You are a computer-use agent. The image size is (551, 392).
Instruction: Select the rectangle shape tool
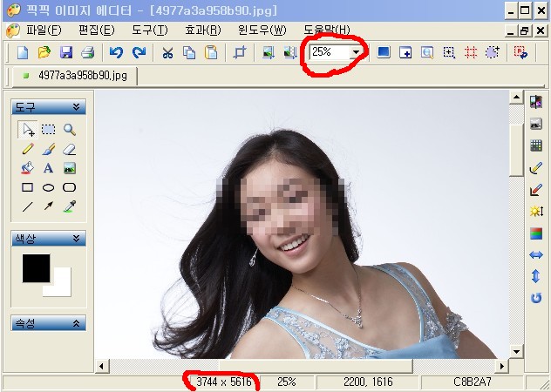click(27, 187)
